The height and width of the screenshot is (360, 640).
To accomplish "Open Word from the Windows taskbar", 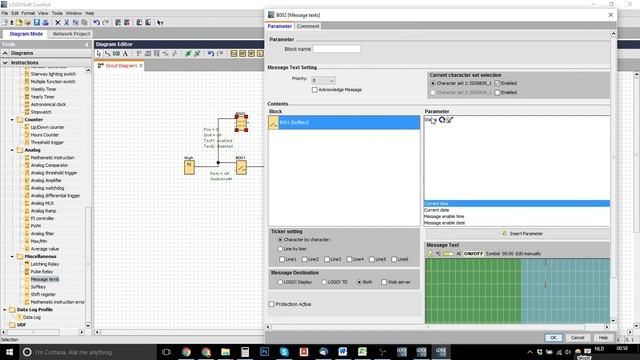I will 342,352.
